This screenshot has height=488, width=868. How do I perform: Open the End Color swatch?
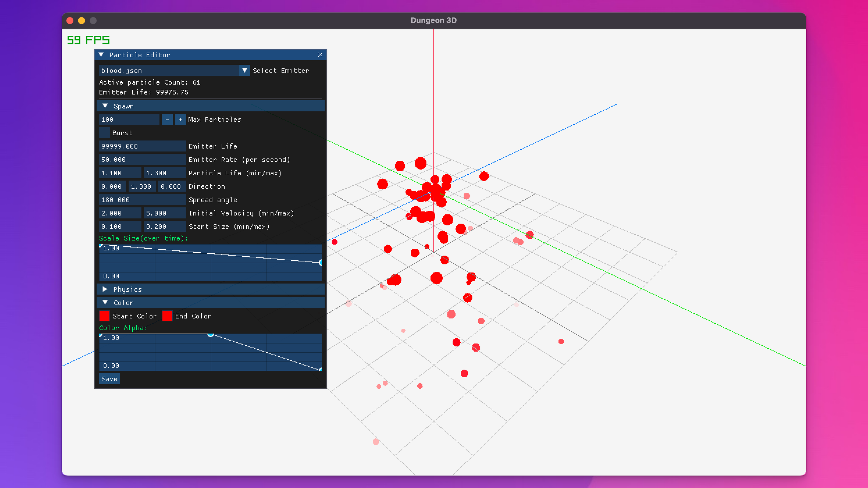pyautogui.click(x=167, y=316)
